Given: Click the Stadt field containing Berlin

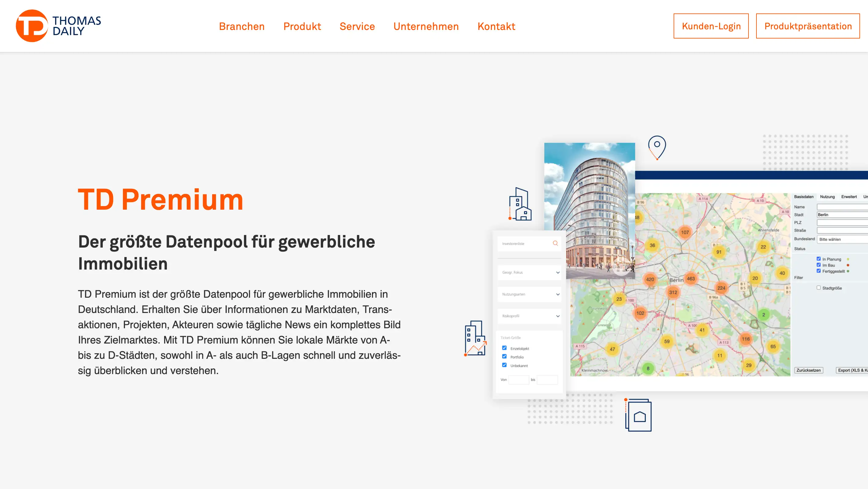Looking at the screenshot, I should [x=842, y=215].
